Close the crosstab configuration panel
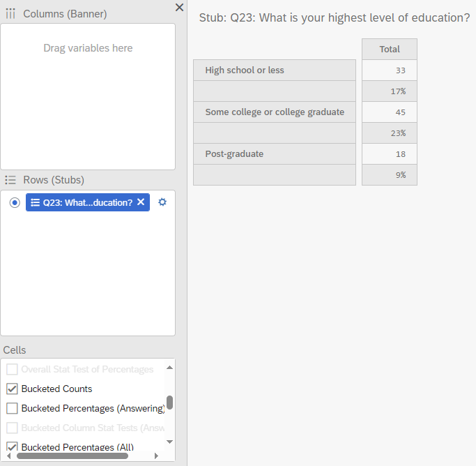Viewport: 476px width, 466px height. 179,7
